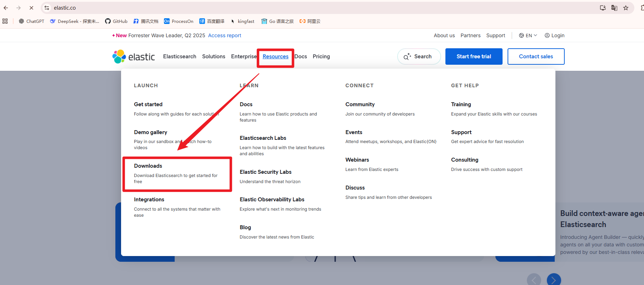Viewport: 644px width, 285px height.
Task: Open Community under Connect
Action: point(360,104)
